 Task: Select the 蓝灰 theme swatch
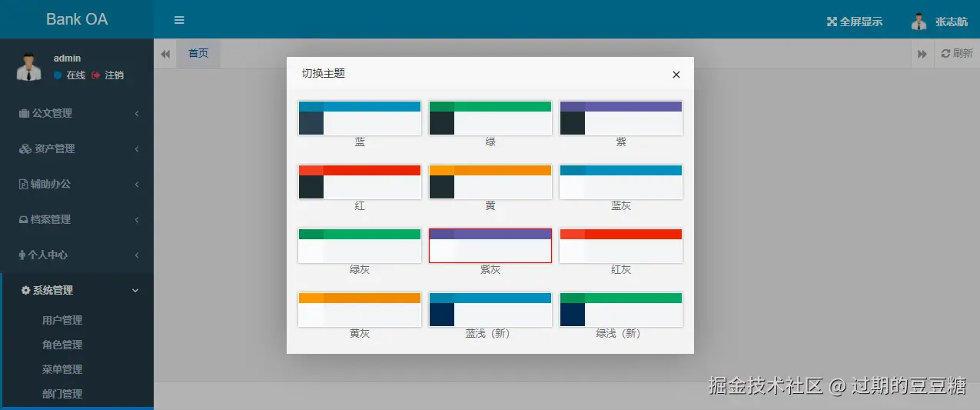pyautogui.click(x=621, y=182)
